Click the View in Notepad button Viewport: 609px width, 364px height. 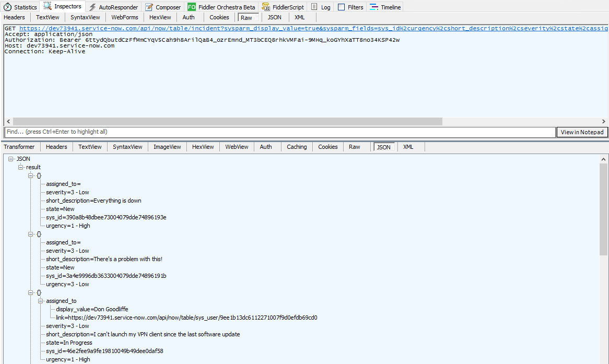pyautogui.click(x=582, y=132)
